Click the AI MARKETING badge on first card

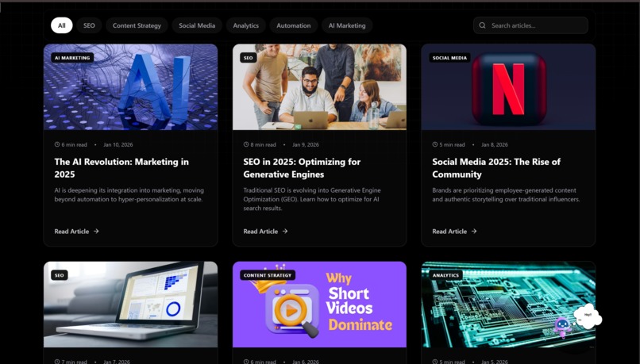pyautogui.click(x=72, y=58)
